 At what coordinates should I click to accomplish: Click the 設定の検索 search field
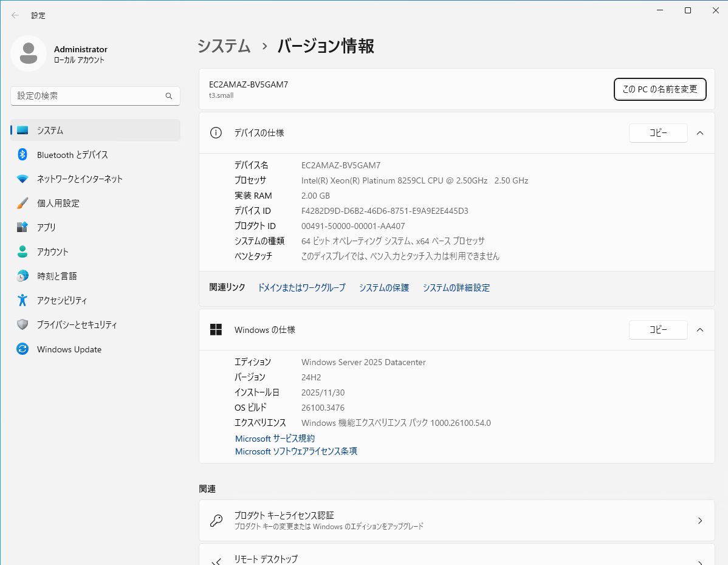[88, 96]
